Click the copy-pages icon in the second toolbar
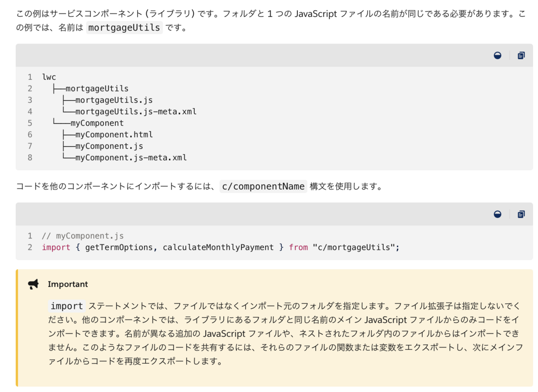Image resolution: width=538 pixels, height=392 pixels. [x=521, y=214]
